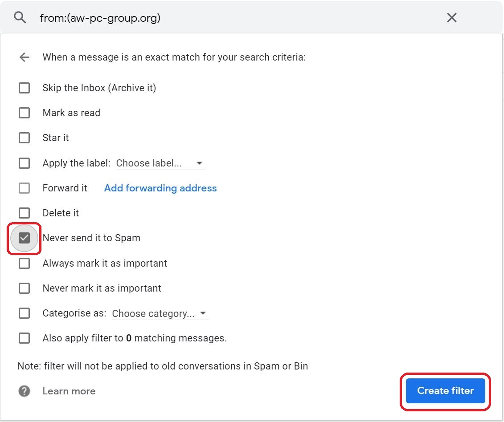Click Add forwarding address link

pyautogui.click(x=160, y=188)
